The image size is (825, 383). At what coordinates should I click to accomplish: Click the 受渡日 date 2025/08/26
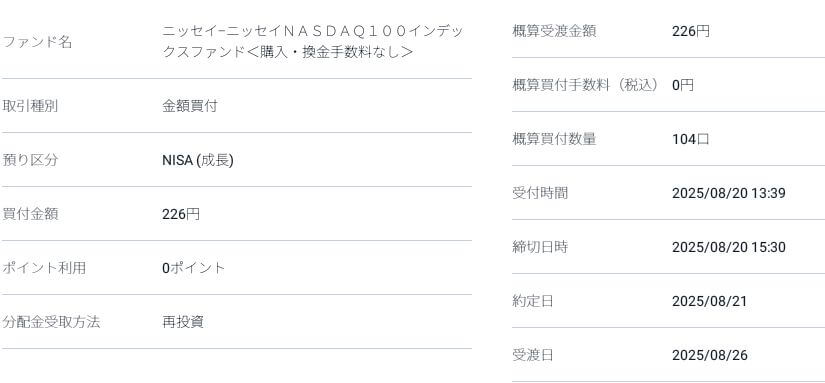(710, 355)
